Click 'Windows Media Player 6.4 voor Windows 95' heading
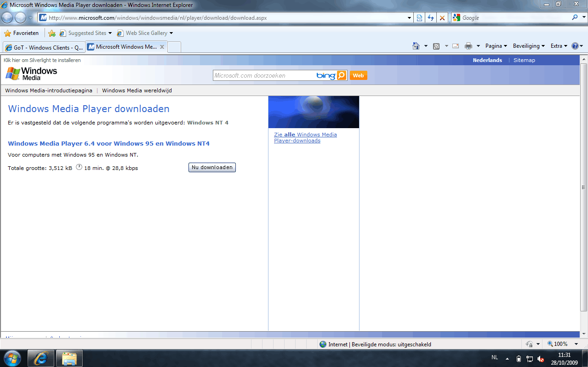This screenshot has height=367, width=588. click(108, 143)
